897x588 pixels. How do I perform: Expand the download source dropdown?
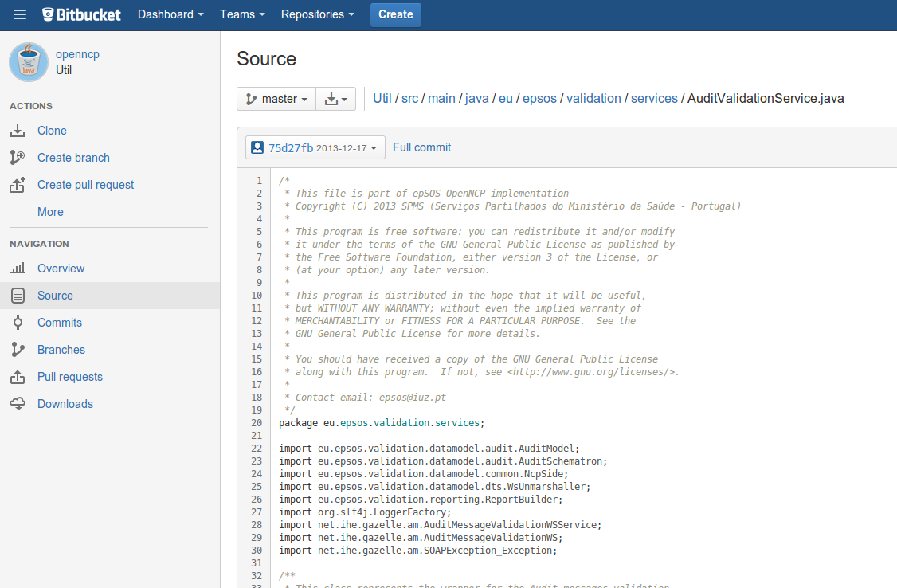336,99
